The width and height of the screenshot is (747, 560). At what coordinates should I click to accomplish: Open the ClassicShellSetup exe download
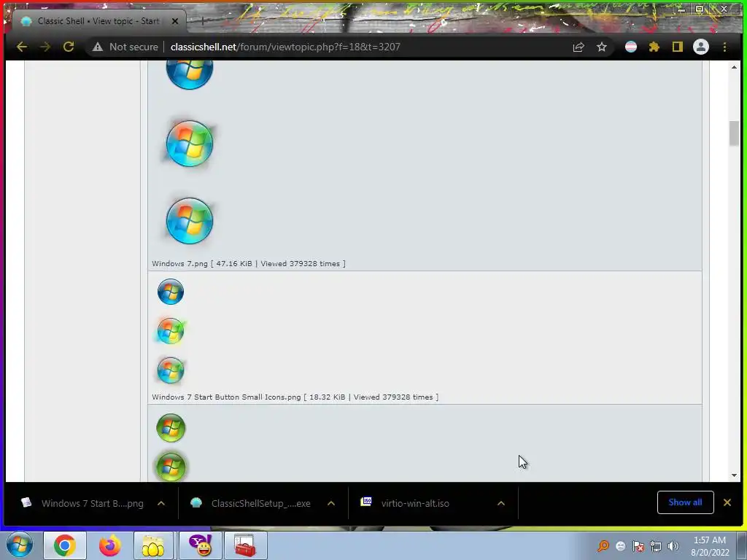click(252, 503)
